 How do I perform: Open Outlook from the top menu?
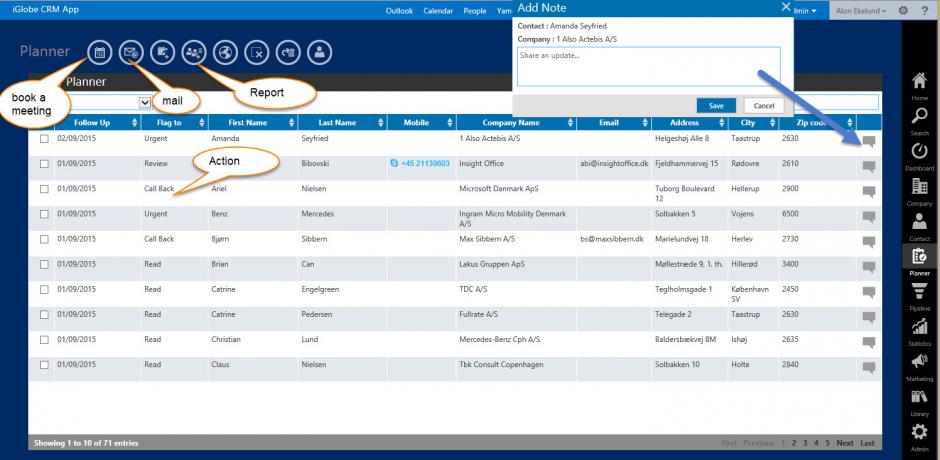click(399, 11)
